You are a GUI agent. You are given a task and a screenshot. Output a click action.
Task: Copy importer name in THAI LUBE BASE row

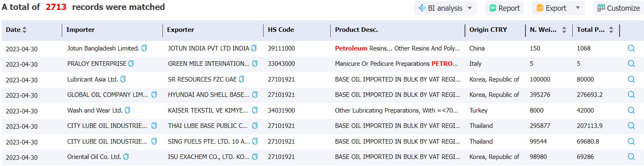point(154,126)
